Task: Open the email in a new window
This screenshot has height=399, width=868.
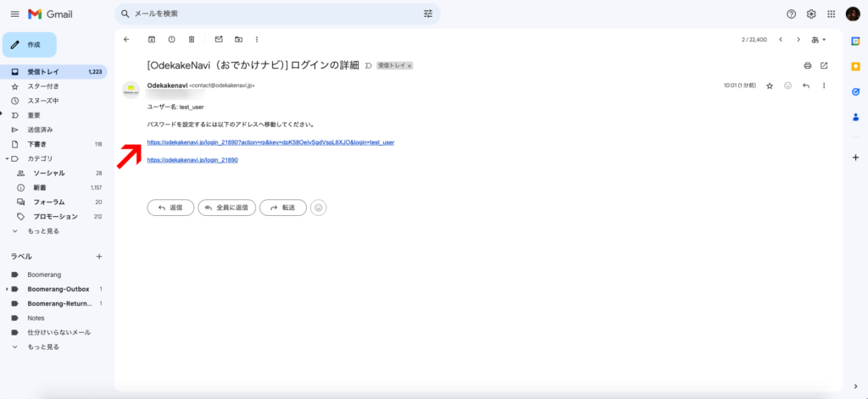Action: [x=824, y=65]
